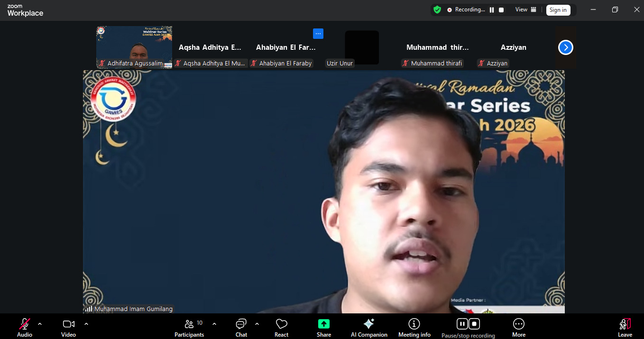Change layout using the View button

526,9
